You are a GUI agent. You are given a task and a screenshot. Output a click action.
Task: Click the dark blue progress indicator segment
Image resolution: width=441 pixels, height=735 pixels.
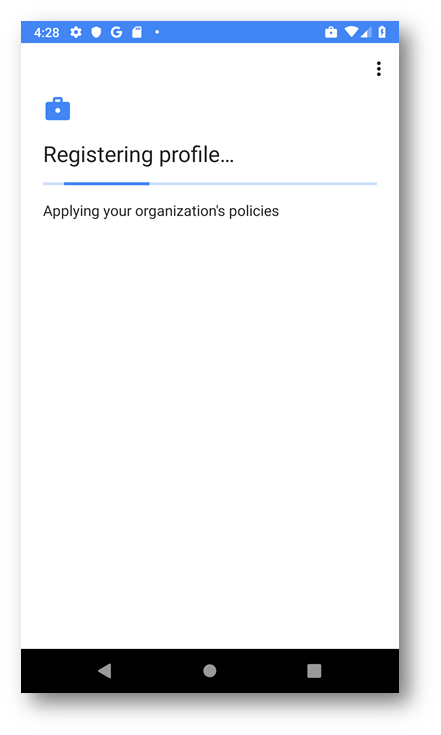[107, 184]
